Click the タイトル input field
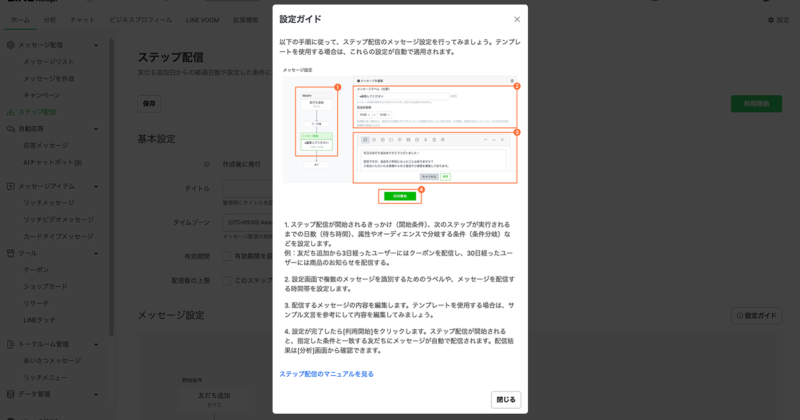This screenshot has height=420, width=800. (247, 188)
